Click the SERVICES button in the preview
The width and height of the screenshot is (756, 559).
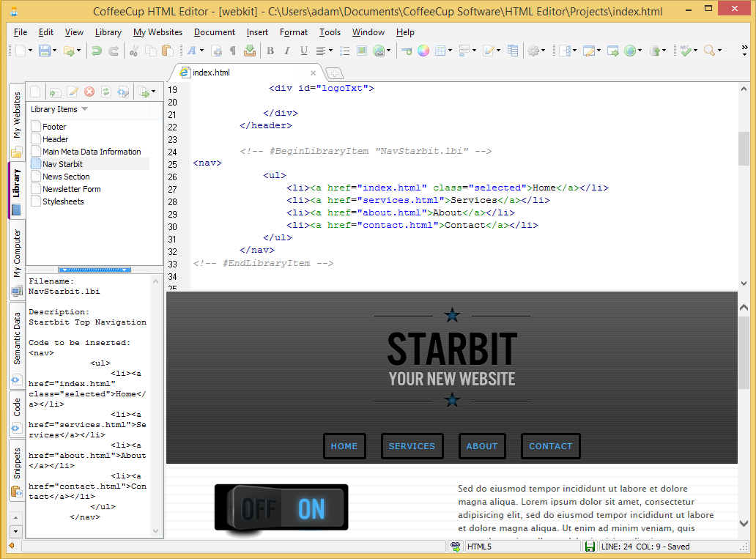click(x=412, y=445)
